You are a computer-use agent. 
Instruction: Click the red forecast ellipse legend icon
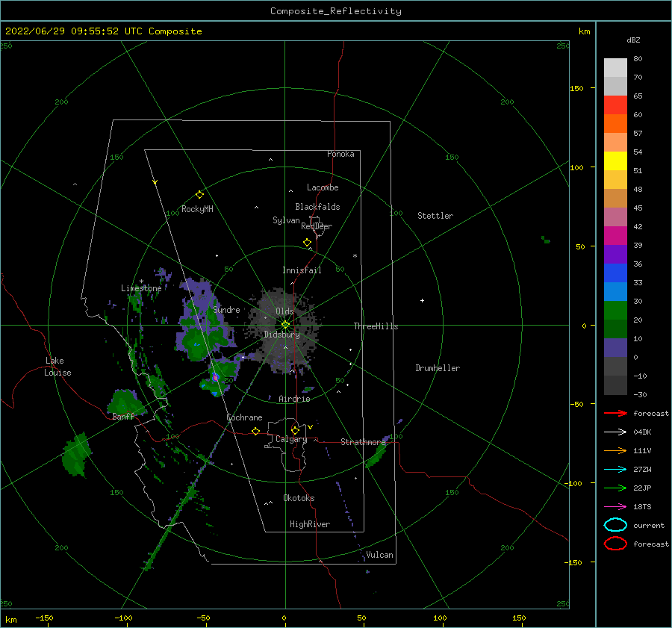click(615, 544)
